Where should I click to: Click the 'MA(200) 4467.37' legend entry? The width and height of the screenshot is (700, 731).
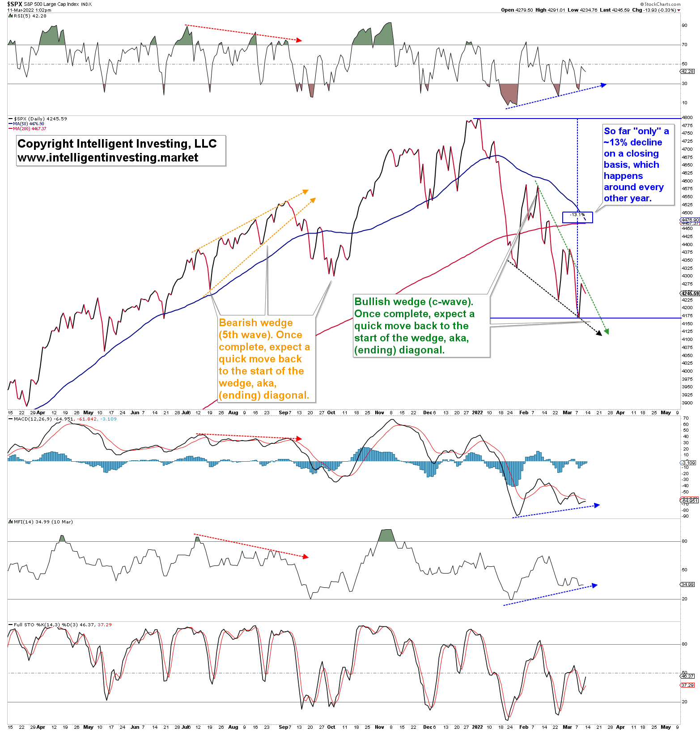[27, 128]
